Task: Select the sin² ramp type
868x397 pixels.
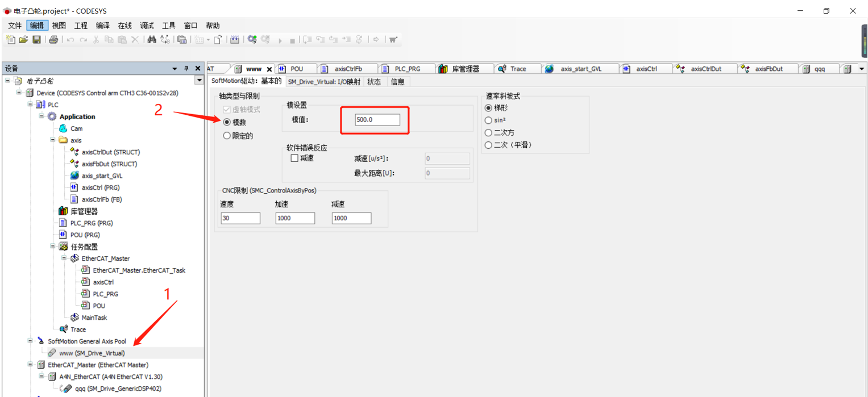Action: pyautogui.click(x=488, y=120)
